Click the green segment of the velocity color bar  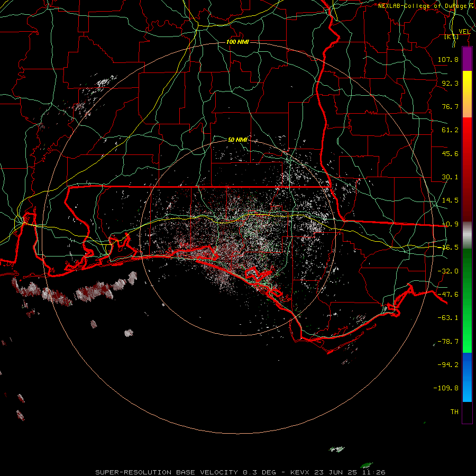pyautogui.click(x=467, y=300)
